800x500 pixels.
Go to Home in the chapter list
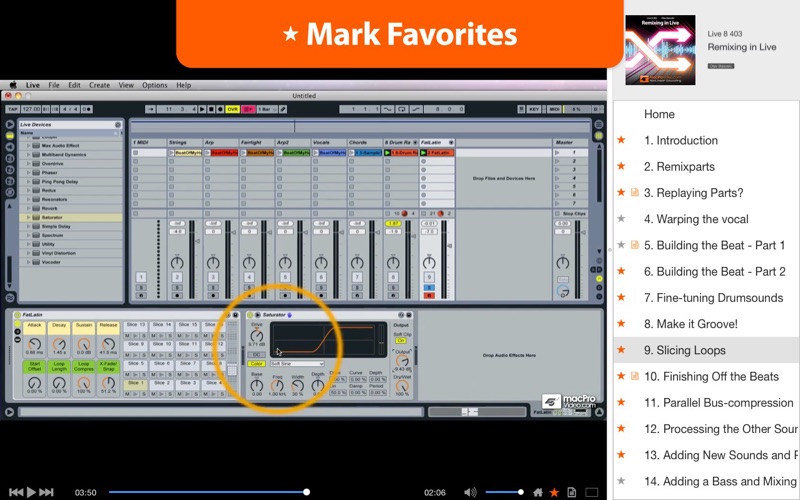[x=659, y=114]
